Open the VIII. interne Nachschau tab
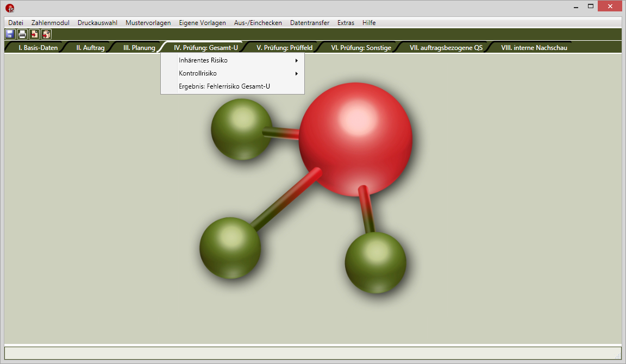The width and height of the screenshot is (626, 364). pyautogui.click(x=534, y=48)
